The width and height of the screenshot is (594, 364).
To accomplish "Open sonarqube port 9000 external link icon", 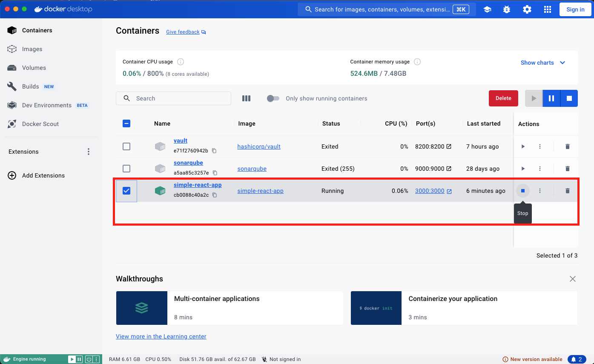I will (x=449, y=169).
